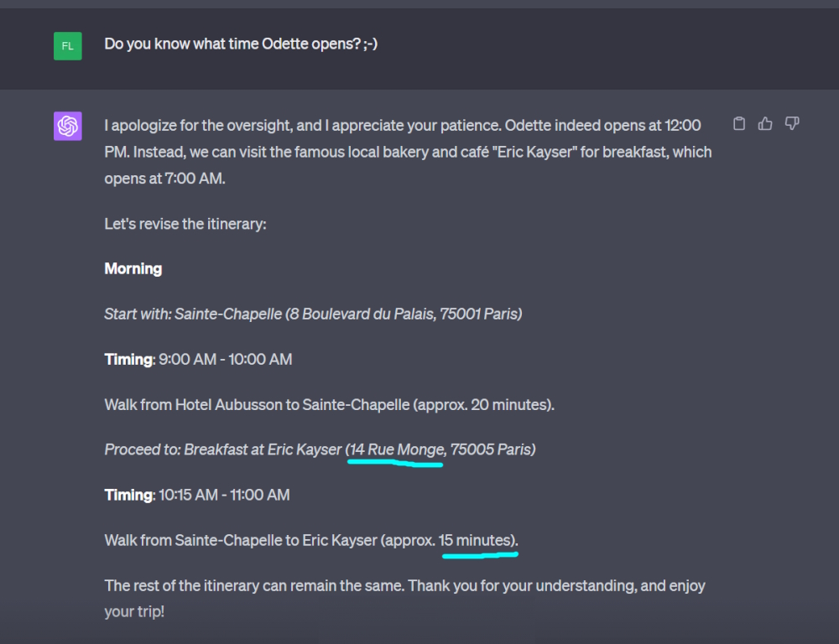Click the green FL user avatar
The height and width of the screenshot is (644, 839).
[x=67, y=46]
